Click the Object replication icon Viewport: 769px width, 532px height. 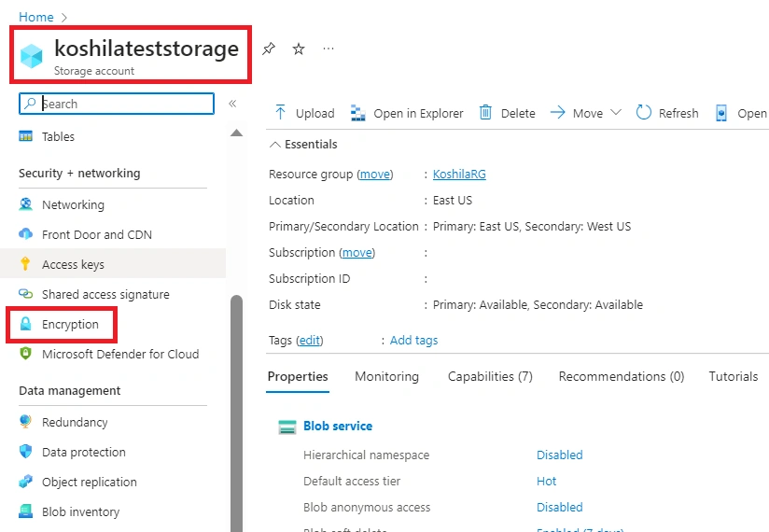(25, 481)
